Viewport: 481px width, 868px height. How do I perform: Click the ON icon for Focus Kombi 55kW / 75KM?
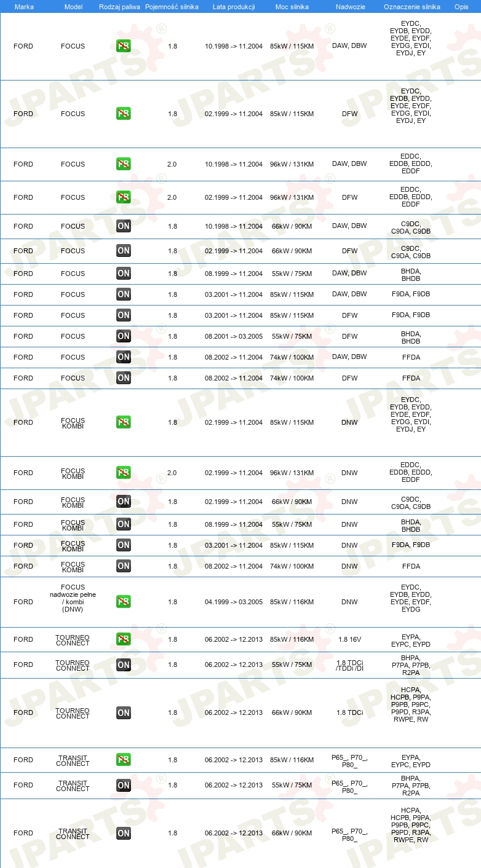click(124, 524)
